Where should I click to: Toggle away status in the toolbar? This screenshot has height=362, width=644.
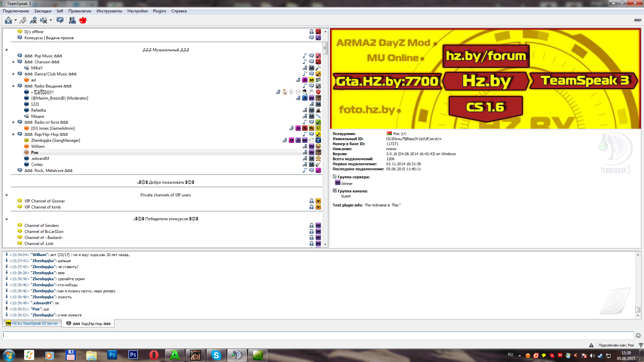pyautogui.click(x=8, y=20)
